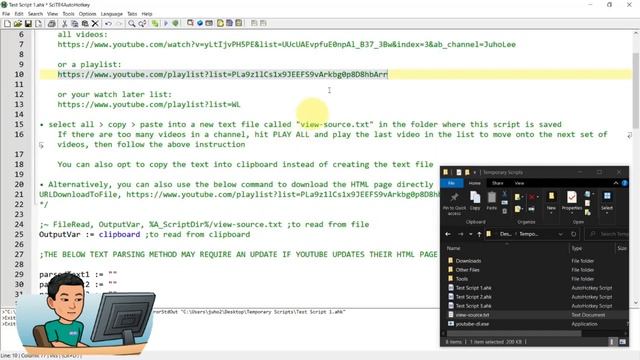Click the Copy button in Explorer ribbon
The height and width of the screenshot is (360, 640).
[x=475, y=201]
